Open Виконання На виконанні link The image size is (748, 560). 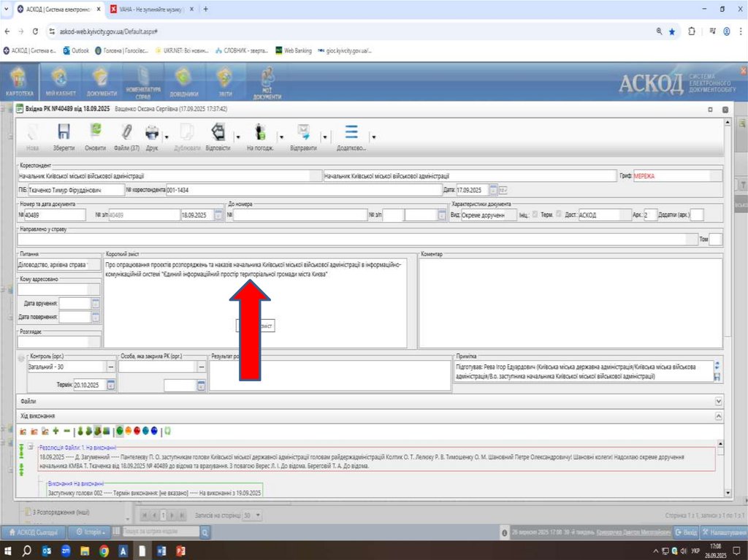click(x=75, y=483)
